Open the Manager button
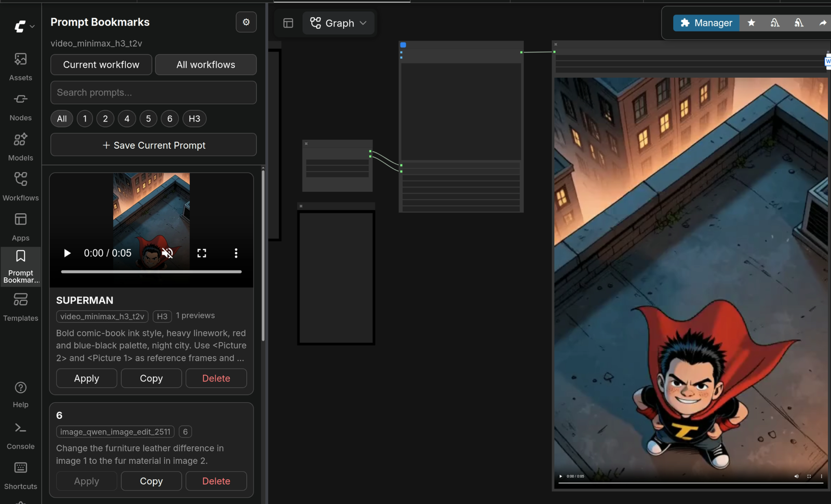Viewport: 831px width, 504px height. click(x=706, y=23)
